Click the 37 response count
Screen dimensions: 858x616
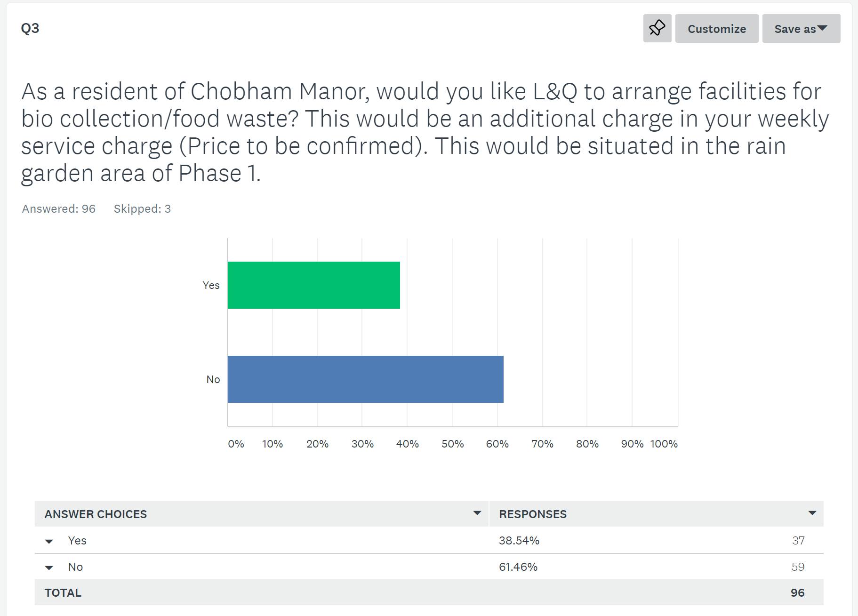[x=798, y=541]
